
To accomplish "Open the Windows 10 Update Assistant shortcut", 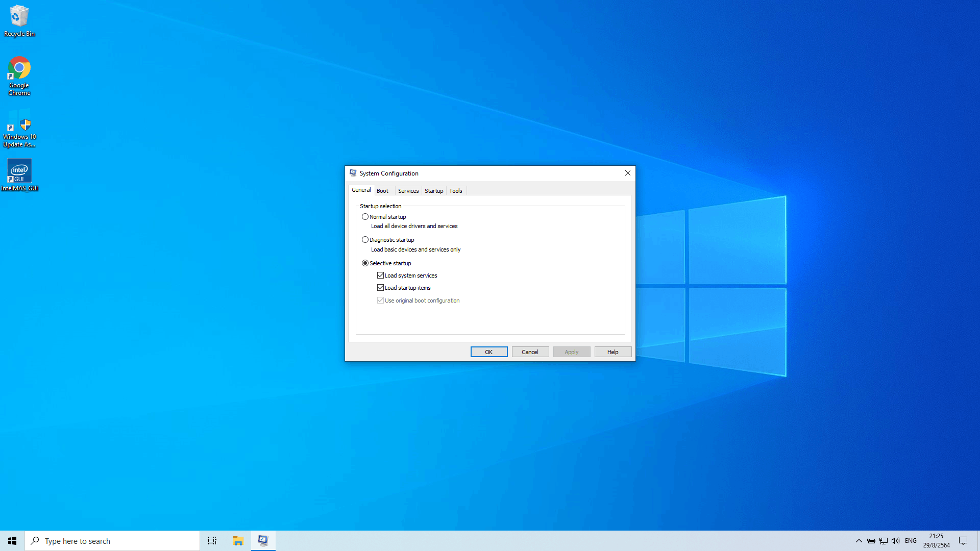I will coord(19,128).
